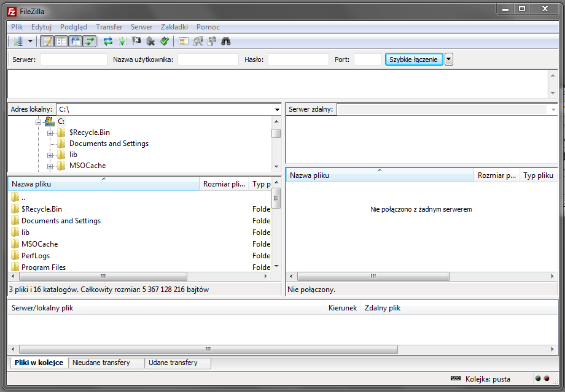Expand the $Recycle.Bin tree node
This screenshot has width=565, height=392.
pyautogui.click(x=50, y=133)
